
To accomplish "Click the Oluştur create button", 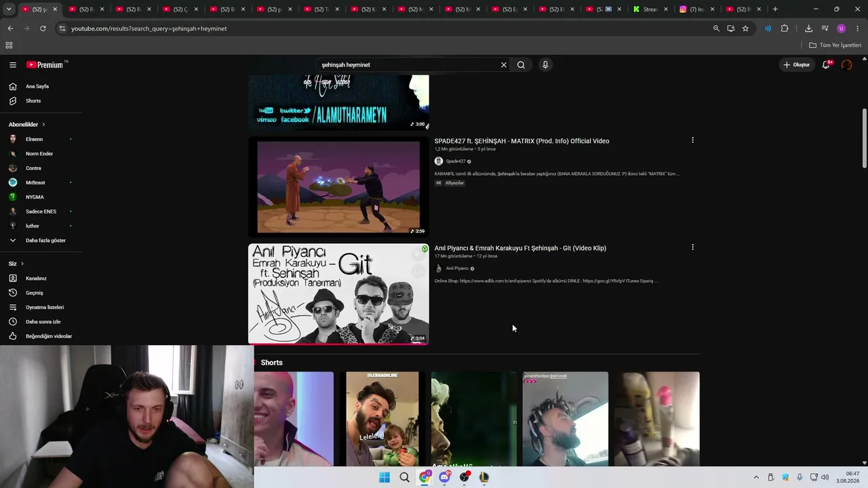I will 797,65.
